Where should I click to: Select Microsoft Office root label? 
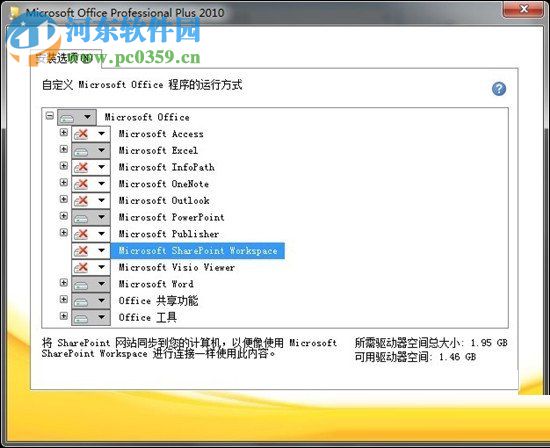coord(147,117)
